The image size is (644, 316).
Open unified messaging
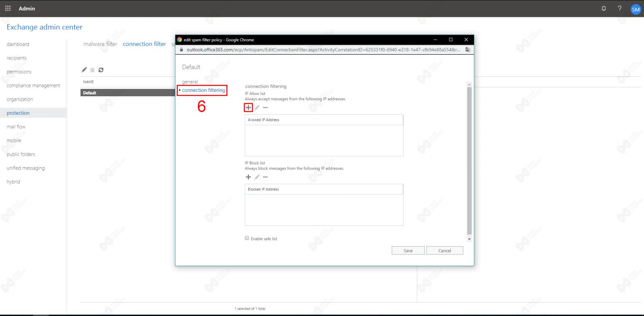(x=26, y=168)
